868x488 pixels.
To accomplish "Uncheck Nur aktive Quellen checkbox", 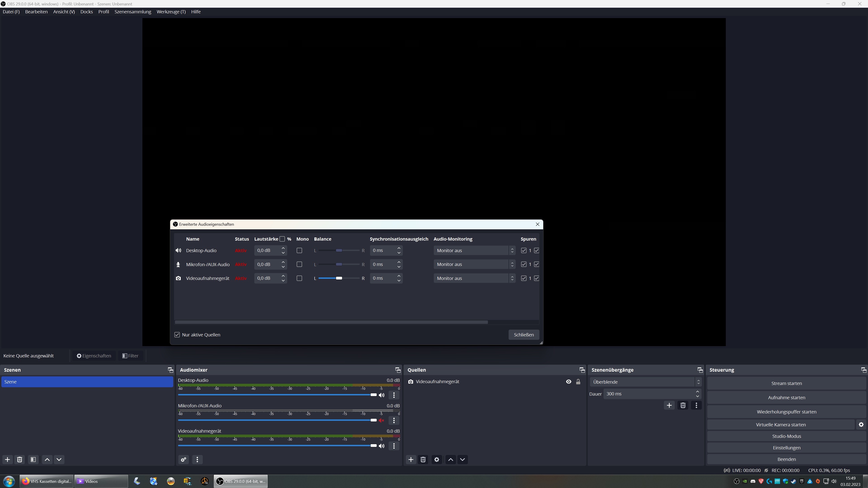I will point(177,335).
